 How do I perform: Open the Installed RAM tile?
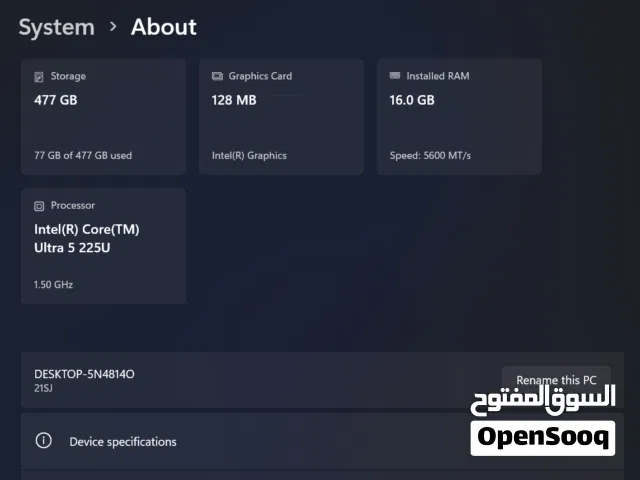pyautogui.click(x=460, y=116)
